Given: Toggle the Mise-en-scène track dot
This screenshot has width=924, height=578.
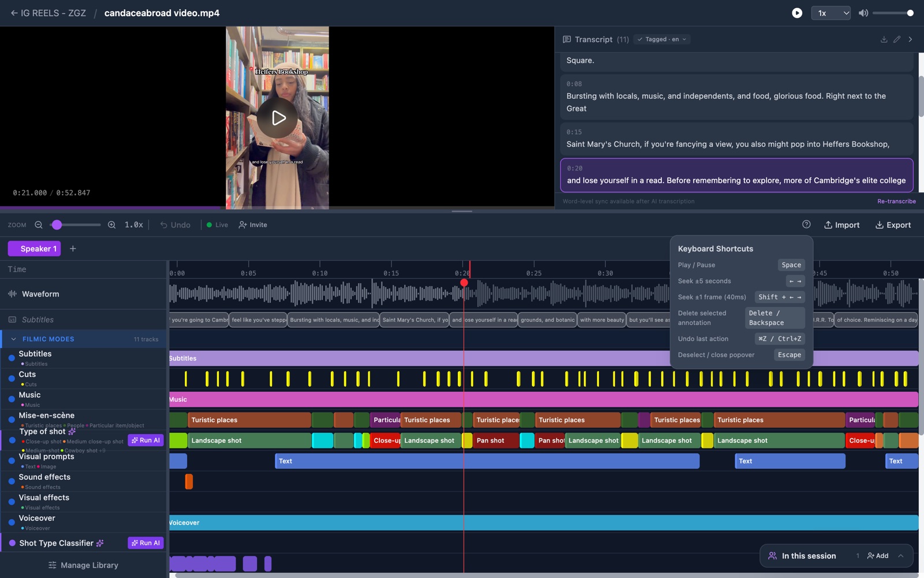Looking at the screenshot, I should pyautogui.click(x=12, y=420).
